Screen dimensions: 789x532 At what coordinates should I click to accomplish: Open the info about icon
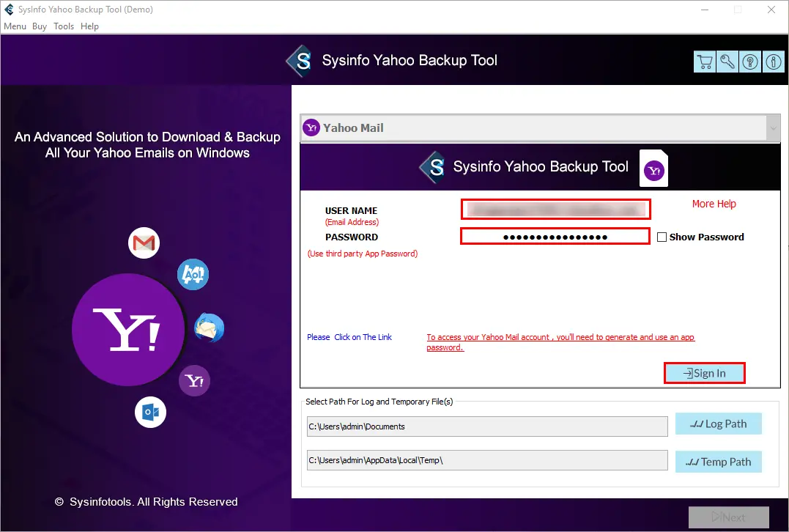[x=774, y=62]
